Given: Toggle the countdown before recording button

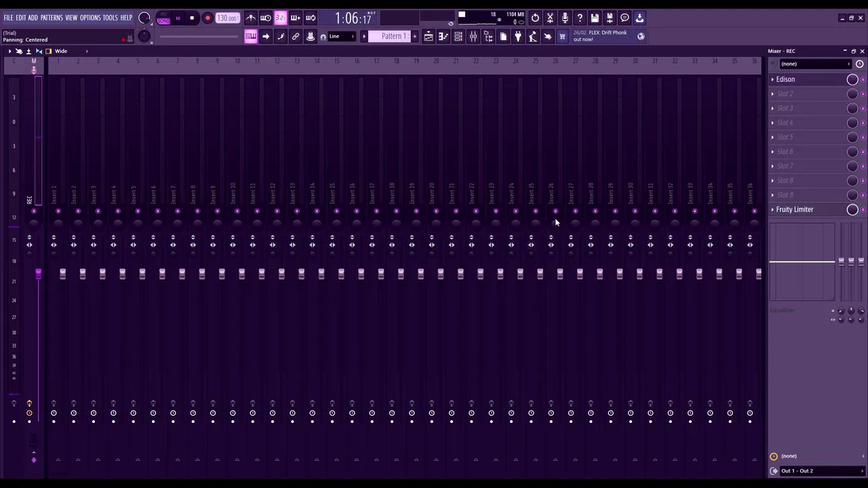Looking at the screenshot, I should coord(281,18).
